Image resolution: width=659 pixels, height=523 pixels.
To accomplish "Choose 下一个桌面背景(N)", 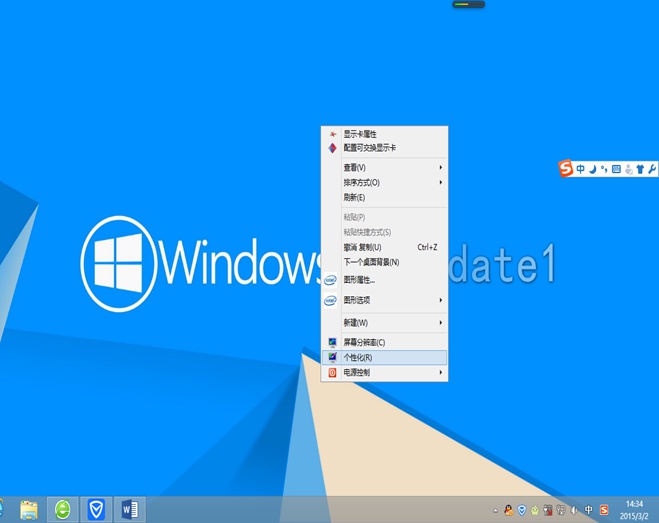I will point(384,262).
